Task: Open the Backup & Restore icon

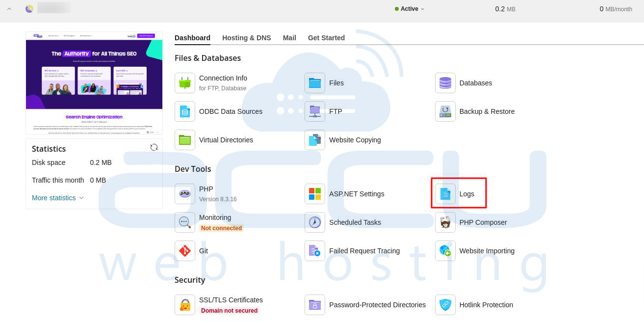Action: tap(445, 111)
